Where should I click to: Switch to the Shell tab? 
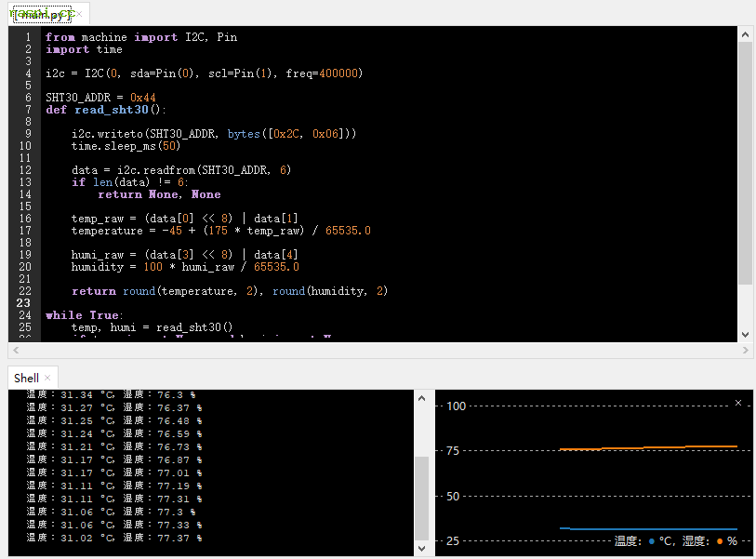[26, 379]
